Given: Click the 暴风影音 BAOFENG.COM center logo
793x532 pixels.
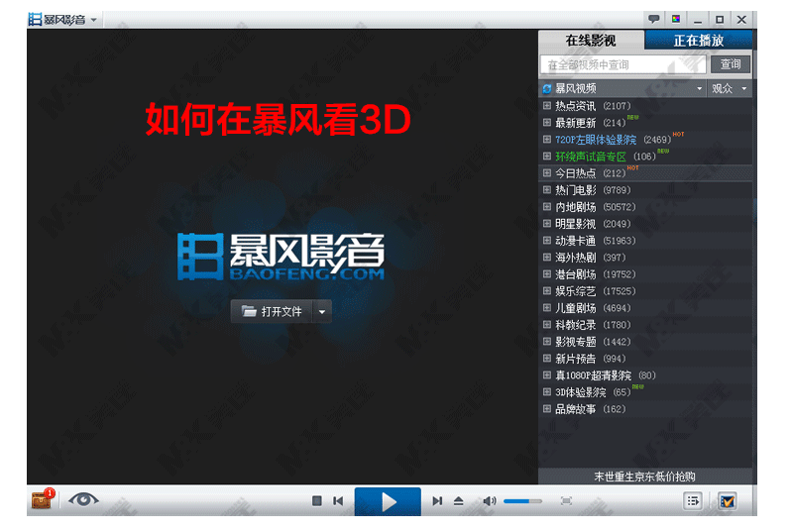Looking at the screenshot, I should [x=281, y=257].
